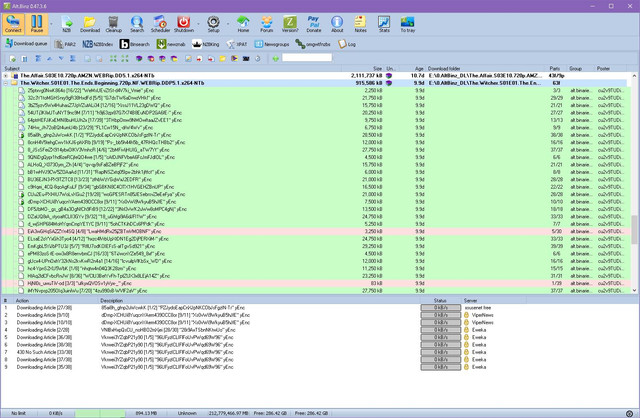Click the move-down arrow queue icon
This screenshot has height=418, width=640.
tap(61, 58)
